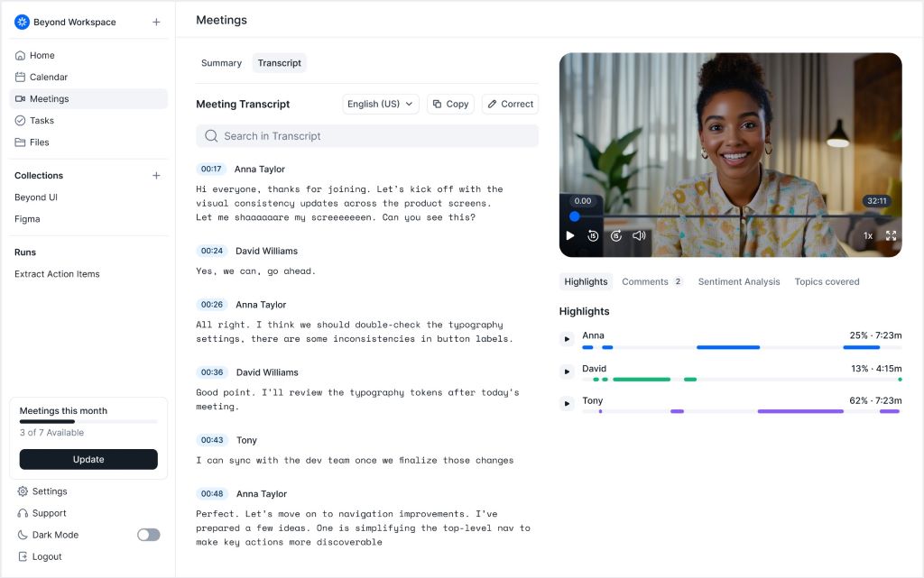Rewind the video 15 seconds
Image resolution: width=924 pixels, height=578 pixels.
pos(593,235)
